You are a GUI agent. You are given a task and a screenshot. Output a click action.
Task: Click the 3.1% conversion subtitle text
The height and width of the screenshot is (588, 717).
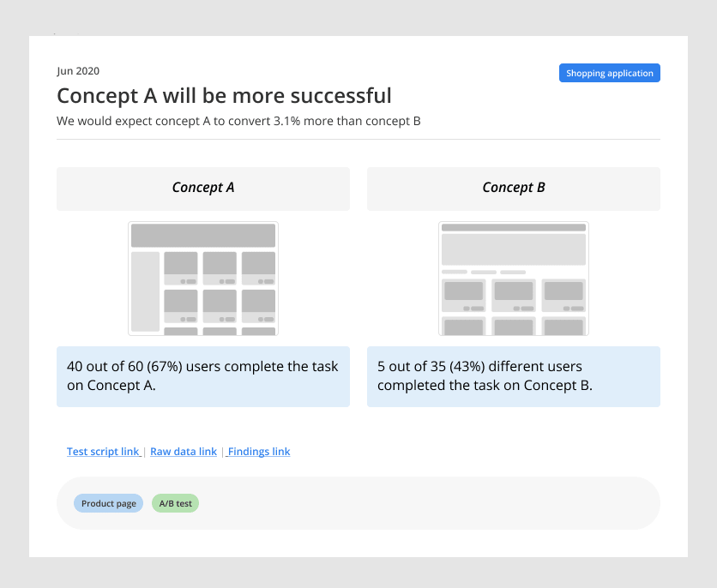tap(238, 121)
